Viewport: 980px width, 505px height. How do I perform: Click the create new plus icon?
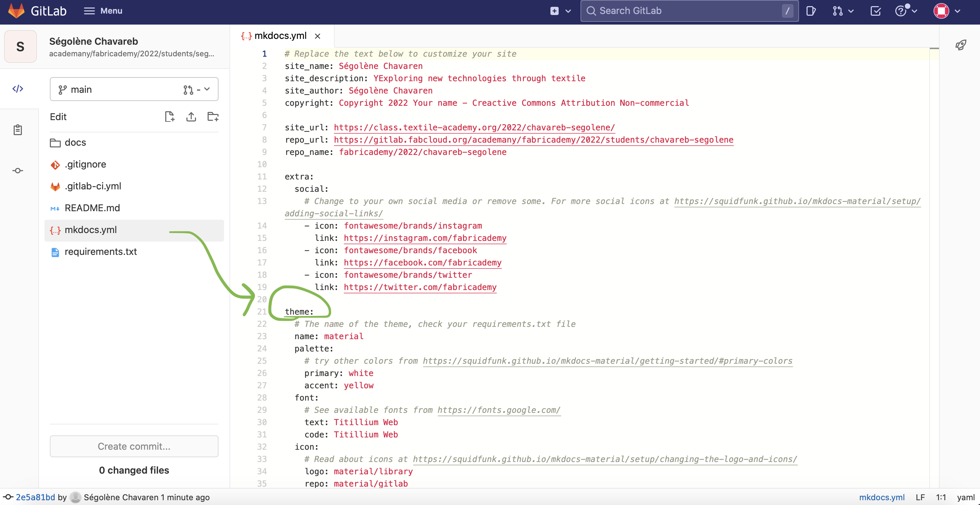point(554,11)
